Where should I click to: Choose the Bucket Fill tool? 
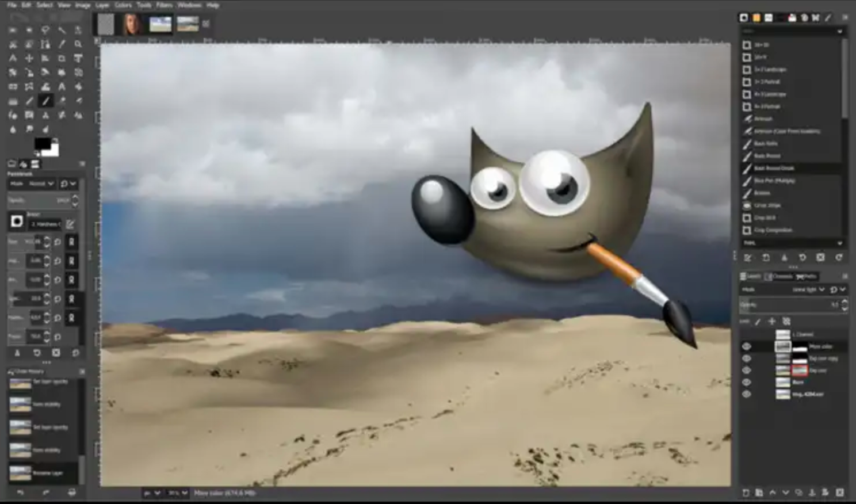pos(46,86)
